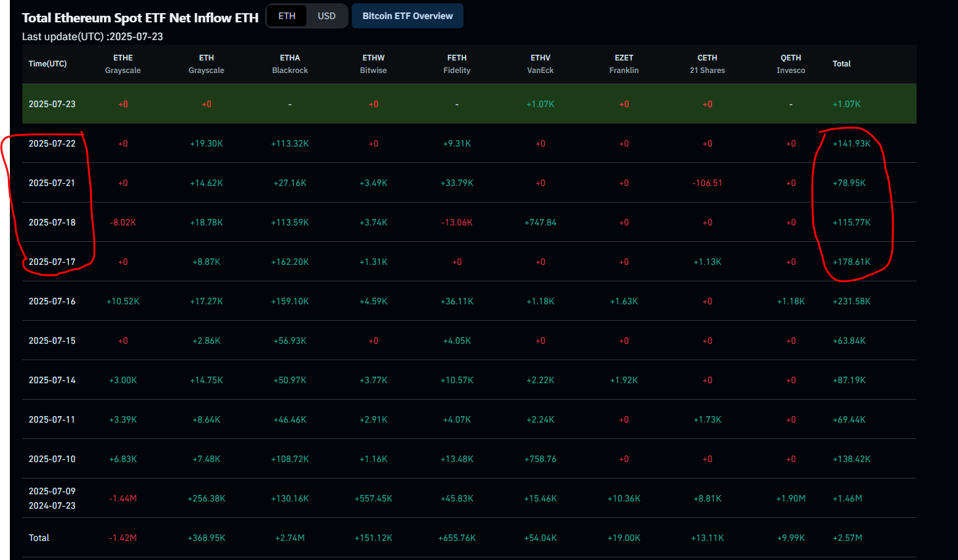The width and height of the screenshot is (958, 560).
Task: Select the 2025-07-11 date cell
Action: point(52,419)
